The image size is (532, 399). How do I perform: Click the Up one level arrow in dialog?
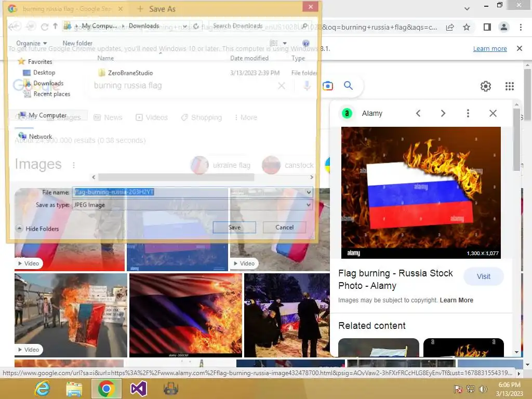click(55, 26)
